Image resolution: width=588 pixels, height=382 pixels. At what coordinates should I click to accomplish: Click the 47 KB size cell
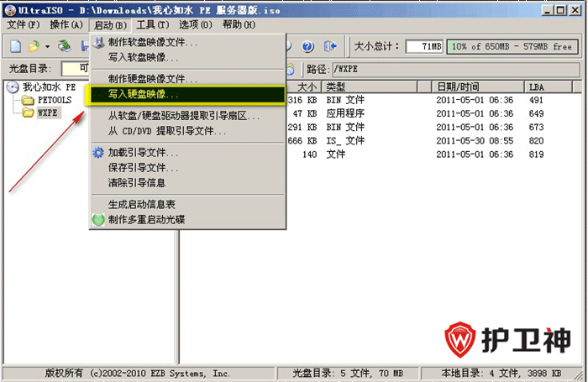click(304, 113)
